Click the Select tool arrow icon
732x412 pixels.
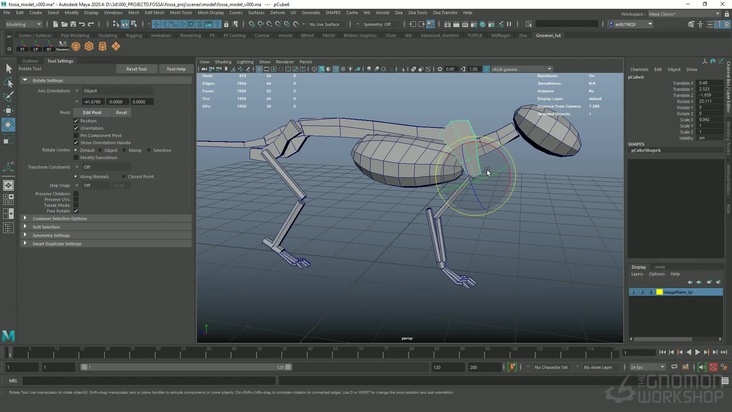coord(8,68)
